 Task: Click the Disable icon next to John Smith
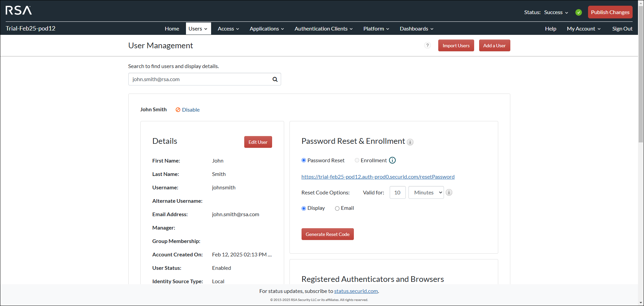pyautogui.click(x=178, y=110)
